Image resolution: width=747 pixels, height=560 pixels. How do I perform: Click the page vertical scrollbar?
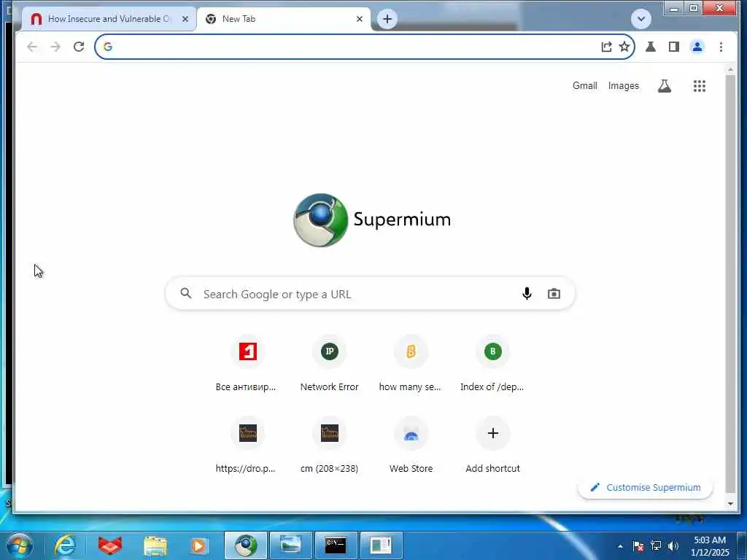(730, 284)
